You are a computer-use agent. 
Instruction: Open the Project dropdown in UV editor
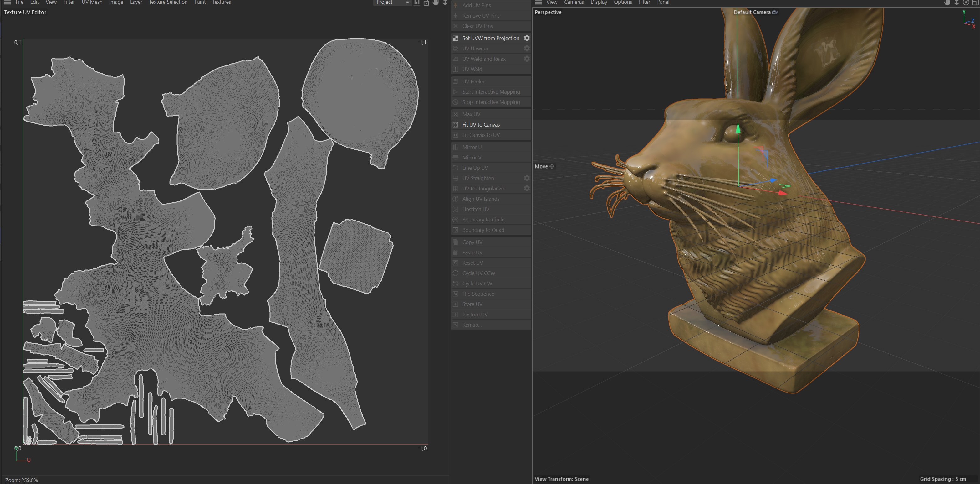[392, 2]
